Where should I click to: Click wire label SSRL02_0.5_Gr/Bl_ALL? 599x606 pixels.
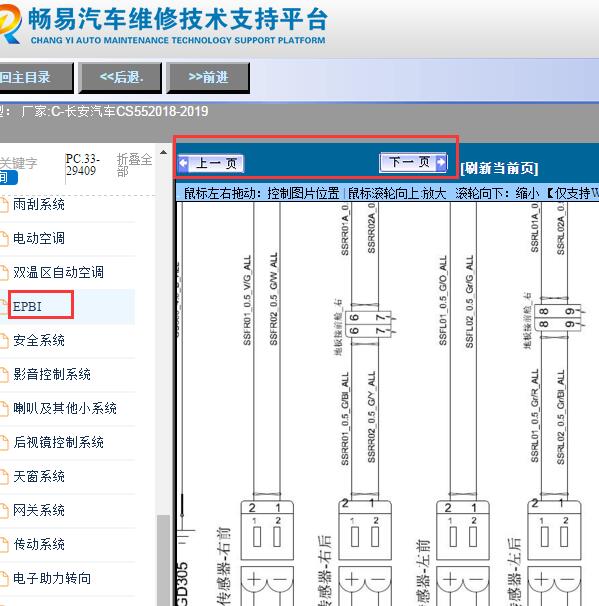tap(561, 417)
